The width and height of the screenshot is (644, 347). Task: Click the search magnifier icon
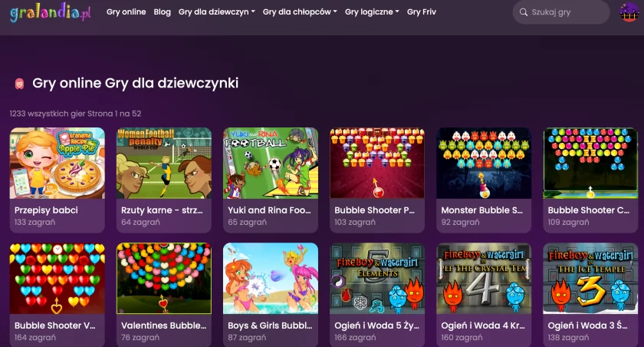[x=523, y=12]
